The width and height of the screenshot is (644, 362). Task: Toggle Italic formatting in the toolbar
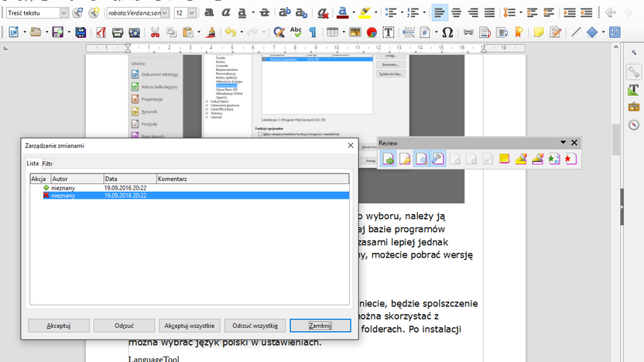[225, 12]
